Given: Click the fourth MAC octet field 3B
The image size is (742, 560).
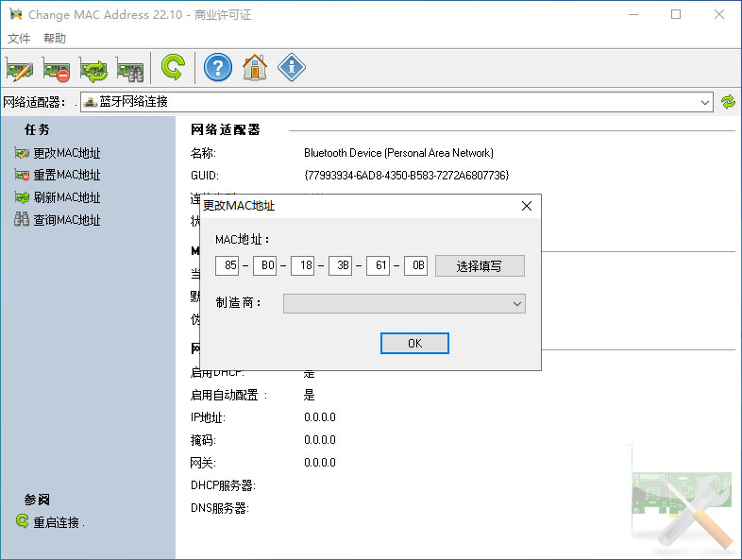Looking at the screenshot, I should click(x=341, y=265).
